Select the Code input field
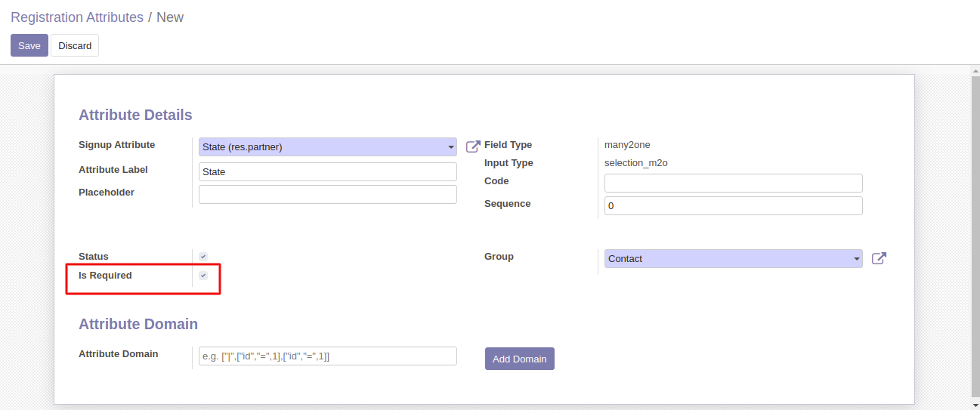This screenshot has height=410, width=980. pos(733,183)
